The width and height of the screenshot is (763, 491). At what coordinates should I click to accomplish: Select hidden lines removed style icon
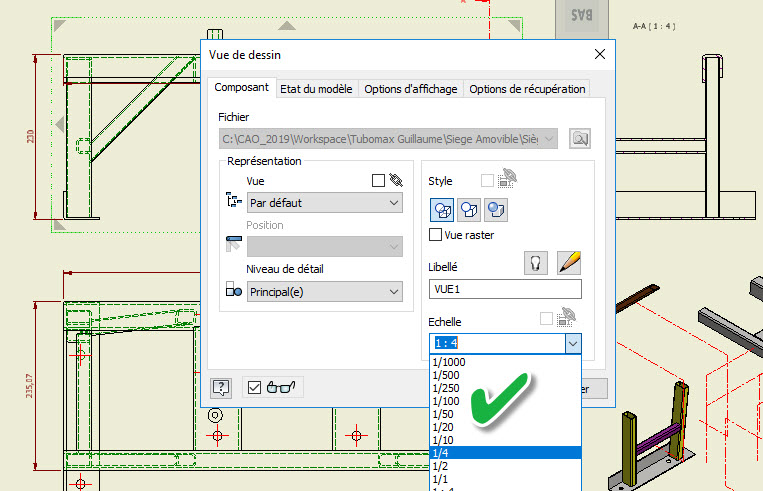(468, 210)
